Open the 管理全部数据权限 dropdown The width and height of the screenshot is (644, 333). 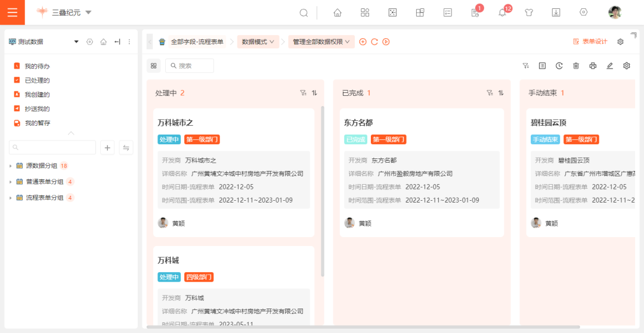coord(321,42)
